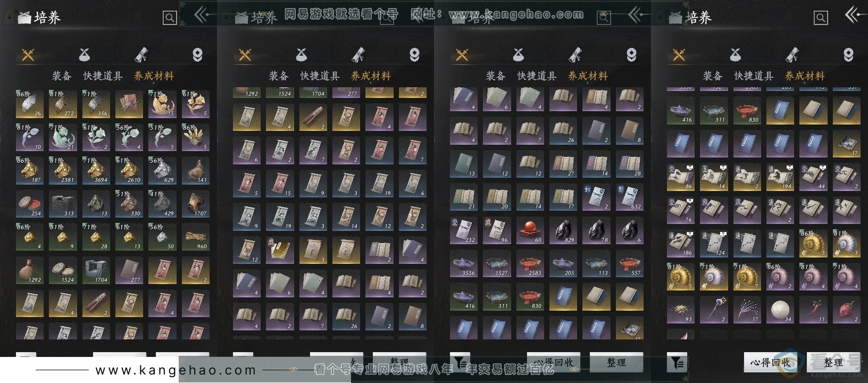The width and height of the screenshot is (868, 383).
Task: Select the red basin with count 2583 in third panel
Action: (x=530, y=263)
